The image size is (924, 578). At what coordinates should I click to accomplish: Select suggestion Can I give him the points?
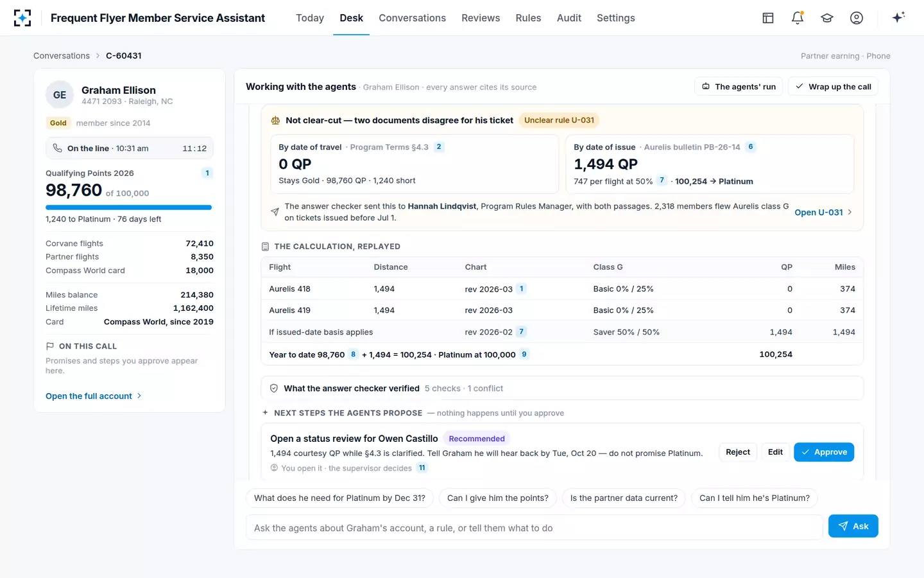click(x=498, y=498)
